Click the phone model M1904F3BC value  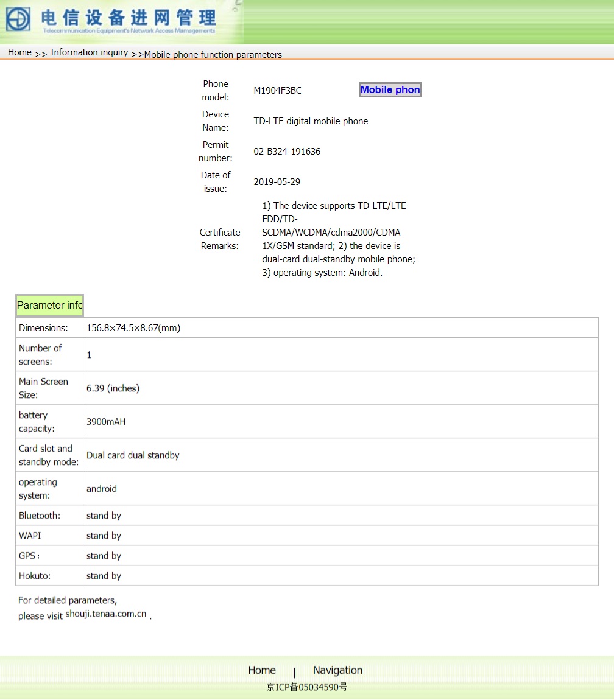(x=278, y=91)
